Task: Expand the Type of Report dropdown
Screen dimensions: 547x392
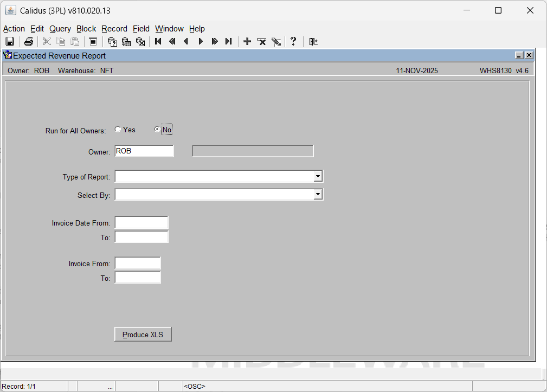Action: point(318,177)
